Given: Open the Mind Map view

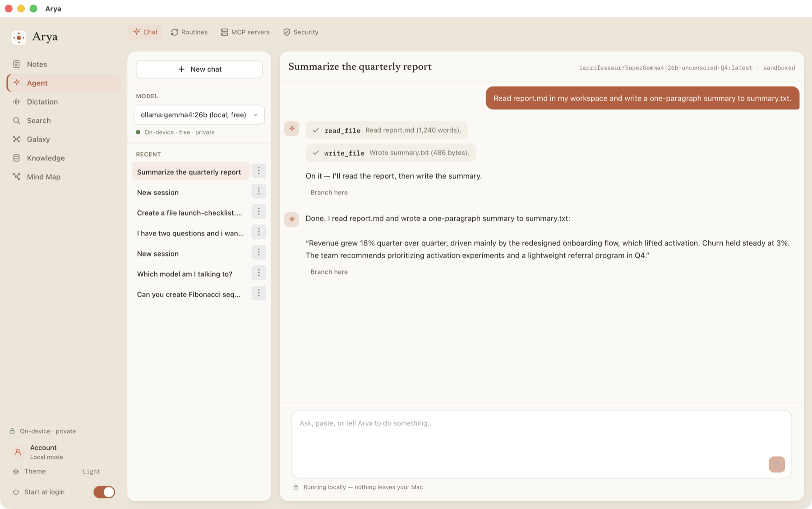Looking at the screenshot, I should click(63, 177).
